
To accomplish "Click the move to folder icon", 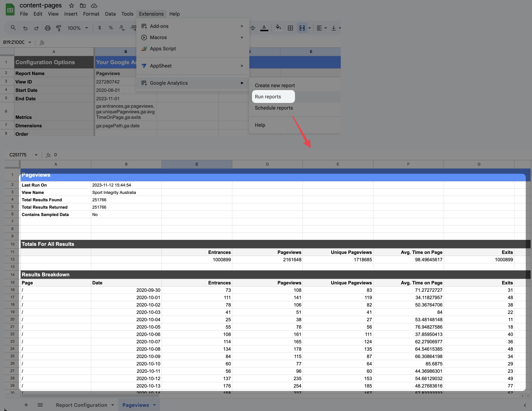I will [83, 5].
